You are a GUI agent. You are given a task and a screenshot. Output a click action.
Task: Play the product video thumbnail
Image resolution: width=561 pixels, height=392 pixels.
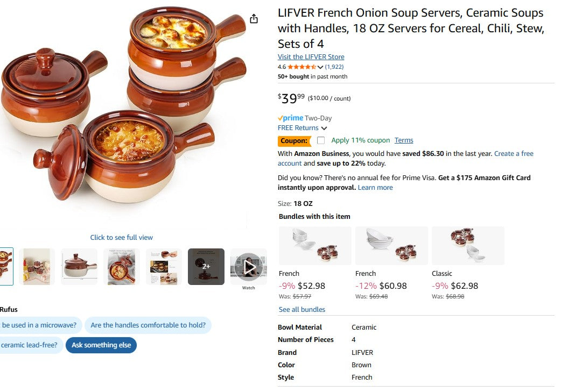coord(248,266)
